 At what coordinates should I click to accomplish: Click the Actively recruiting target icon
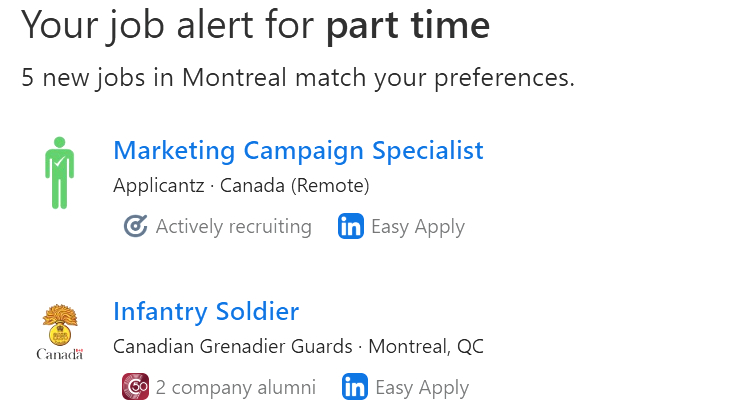(135, 227)
